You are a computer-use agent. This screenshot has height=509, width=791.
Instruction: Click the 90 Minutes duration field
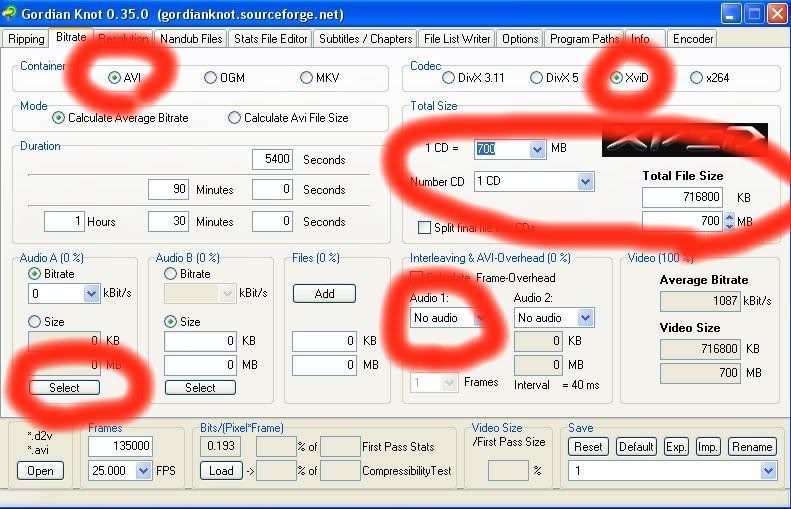point(168,189)
